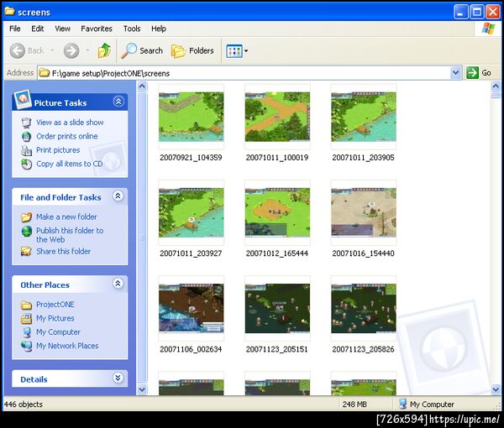Select thumbnail 20070921_104359
Viewport: 504px width, 428px height.
pos(192,117)
